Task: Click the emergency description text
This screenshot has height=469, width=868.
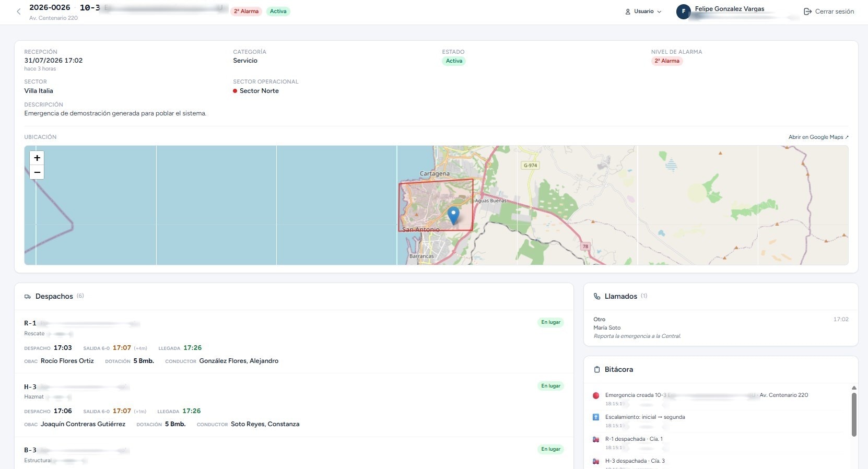Action: click(115, 113)
